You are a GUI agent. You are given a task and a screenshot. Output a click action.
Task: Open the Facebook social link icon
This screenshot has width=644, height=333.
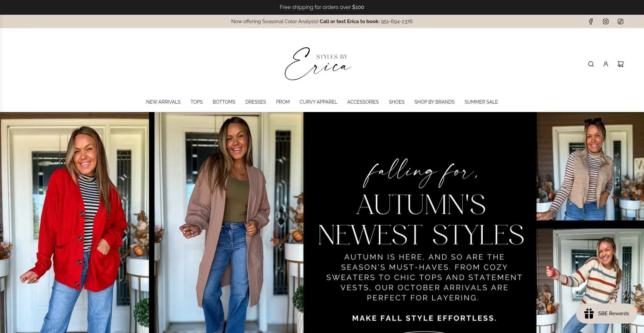click(591, 21)
